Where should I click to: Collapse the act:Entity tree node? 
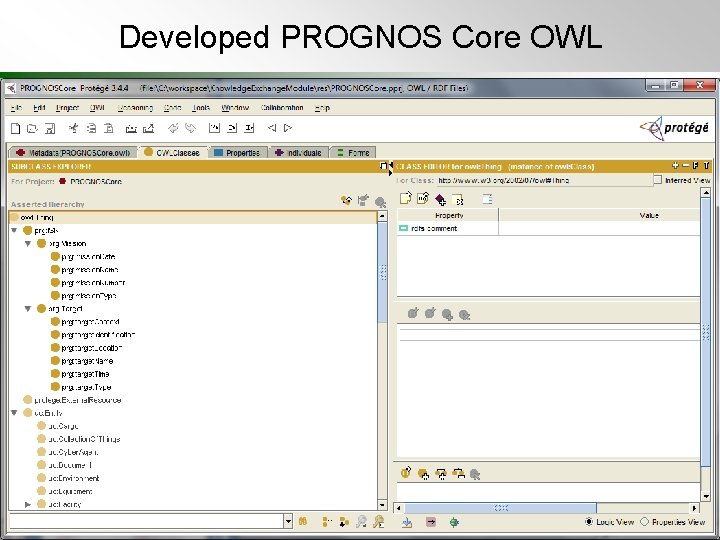click(x=14, y=413)
